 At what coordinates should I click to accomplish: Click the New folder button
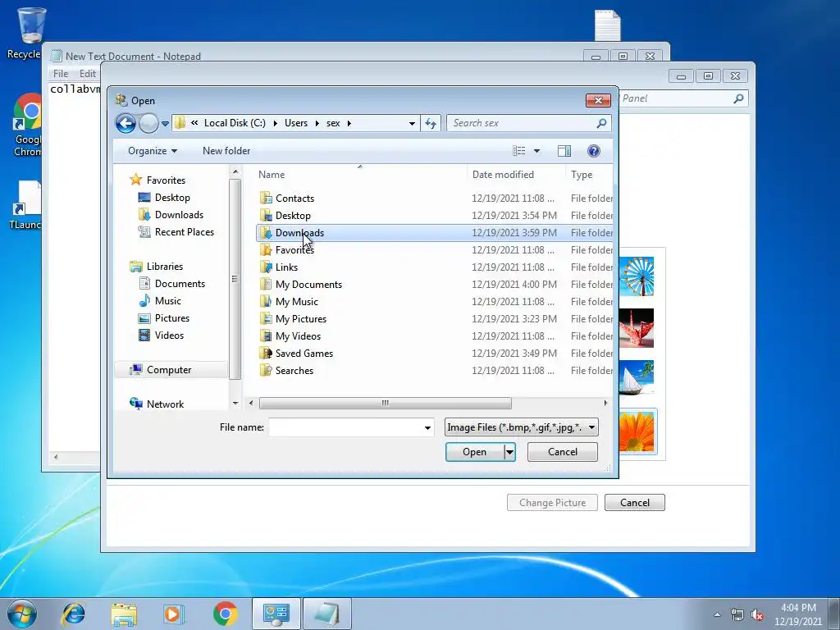pos(226,151)
